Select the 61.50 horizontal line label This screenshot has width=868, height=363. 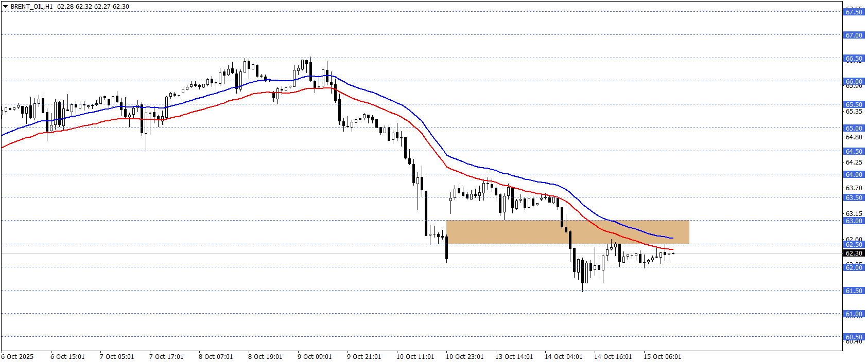(x=854, y=291)
